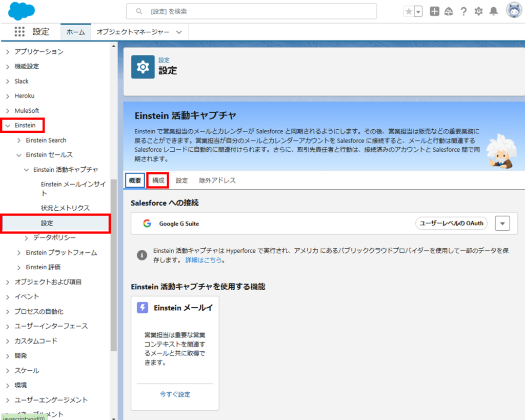525x420 pixels.
Task: Expand the Einstein Search node
Action: click(19, 141)
